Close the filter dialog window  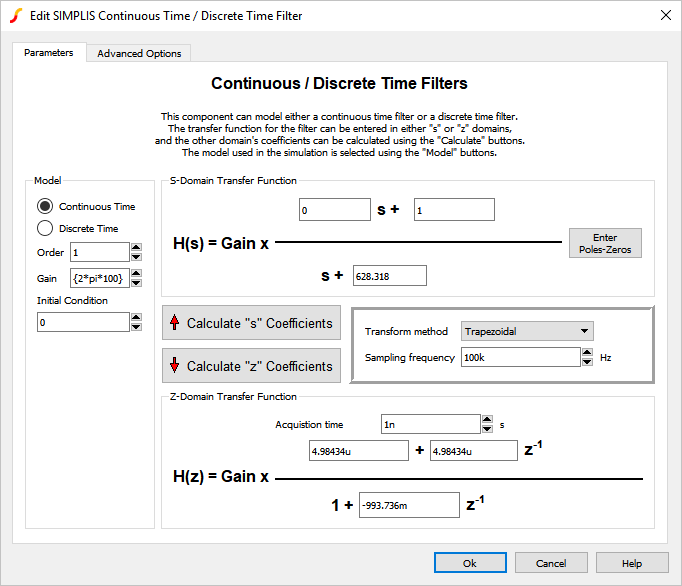666,15
